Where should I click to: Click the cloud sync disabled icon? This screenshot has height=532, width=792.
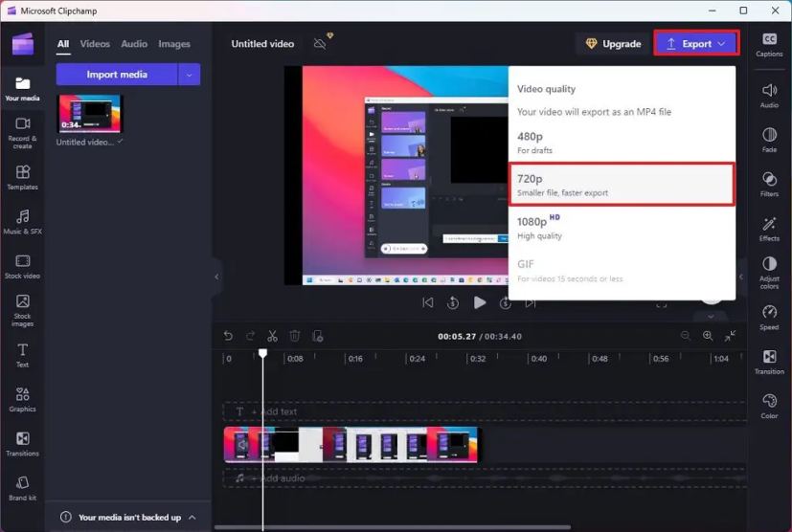(320, 44)
